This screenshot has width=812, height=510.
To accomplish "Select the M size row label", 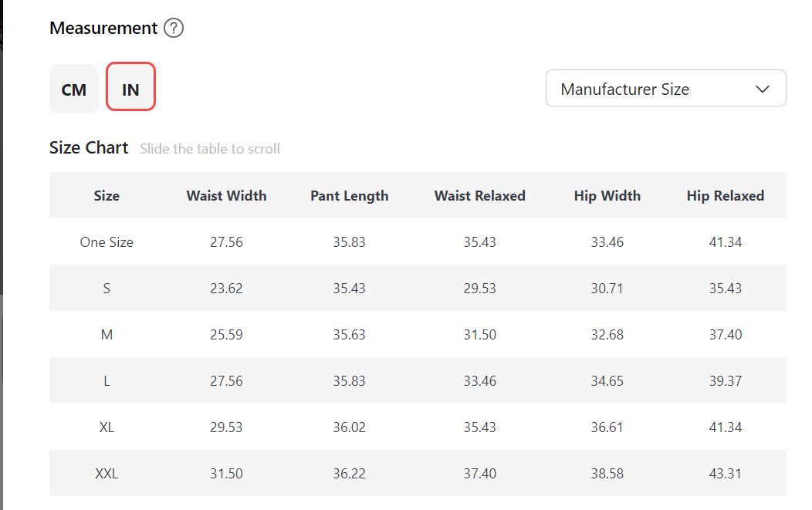I will pos(107,335).
